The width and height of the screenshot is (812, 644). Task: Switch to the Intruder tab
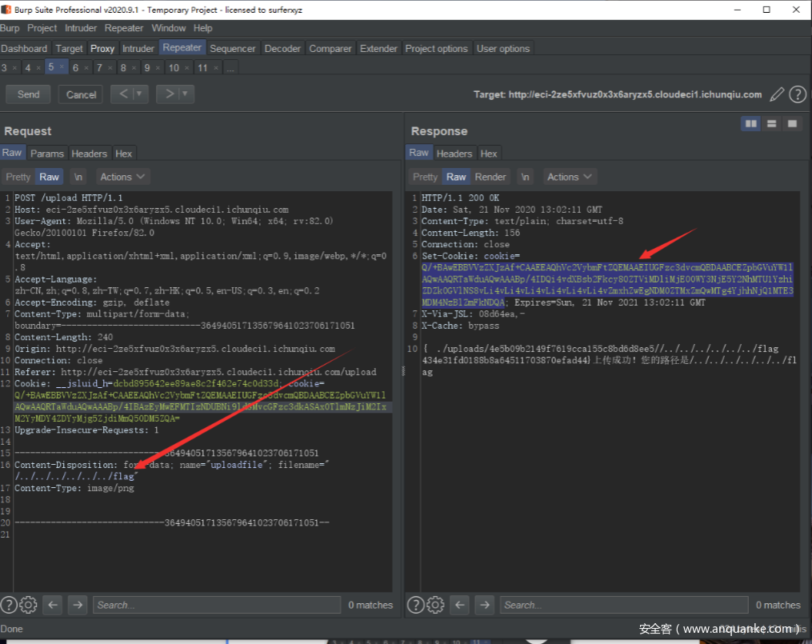pos(138,49)
